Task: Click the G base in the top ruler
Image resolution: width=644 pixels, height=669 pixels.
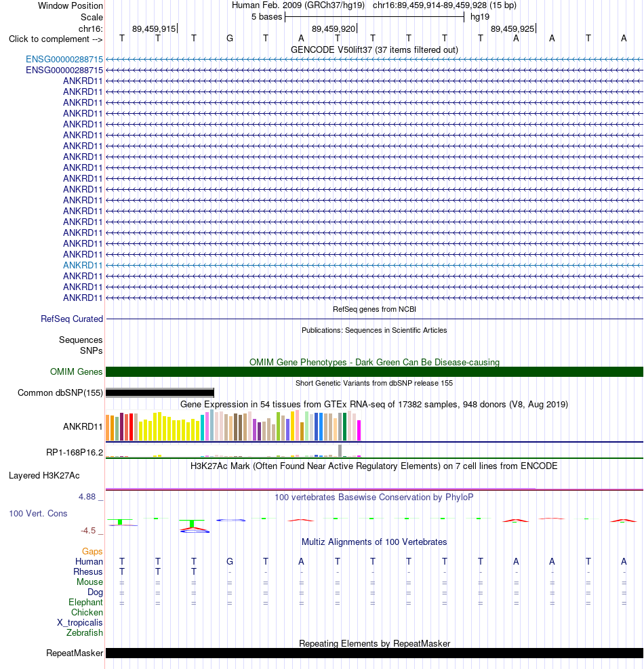Action: pos(230,39)
